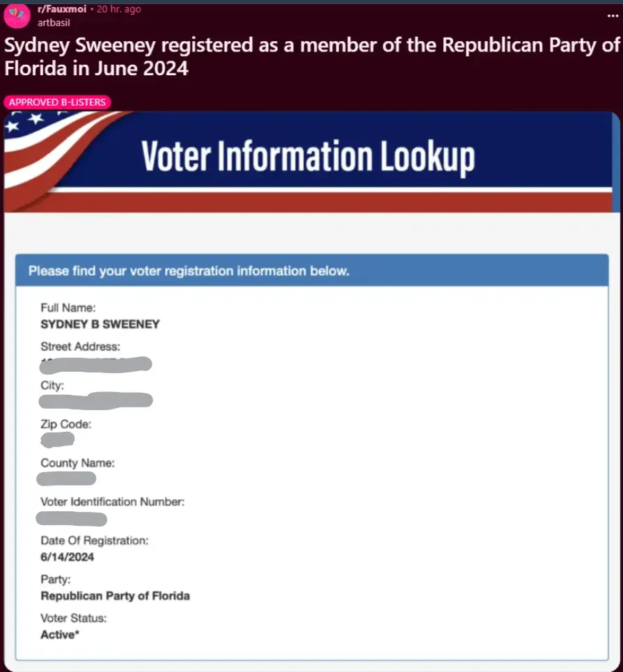Click the 6/14/2024 registration date
The width and height of the screenshot is (623, 672).
click(x=68, y=557)
